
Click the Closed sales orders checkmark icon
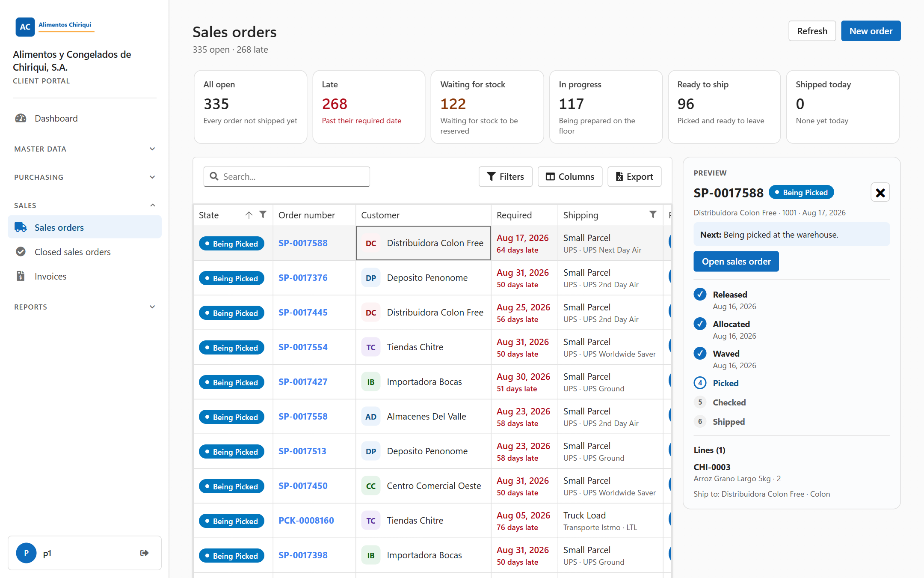click(x=21, y=252)
